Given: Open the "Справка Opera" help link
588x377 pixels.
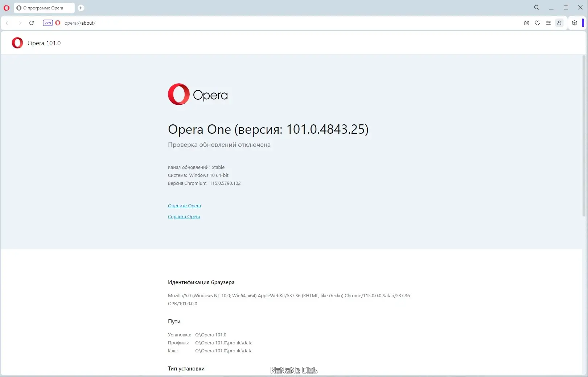Looking at the screenshot, I should click(x=184, y=217).
